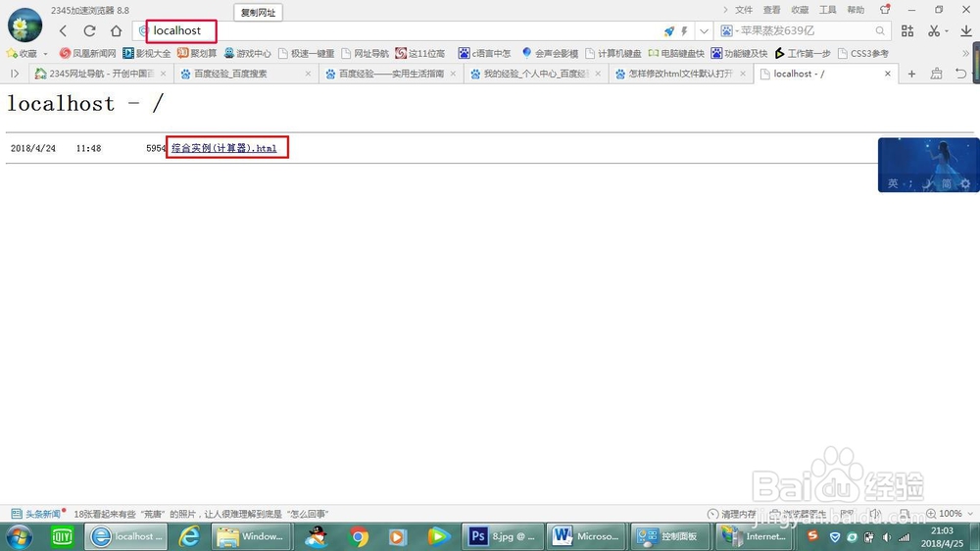Click 清理内存 in the status bar
Image resolution: width=980 pixels, height=551 pixels.
click(x=732, y=514)
